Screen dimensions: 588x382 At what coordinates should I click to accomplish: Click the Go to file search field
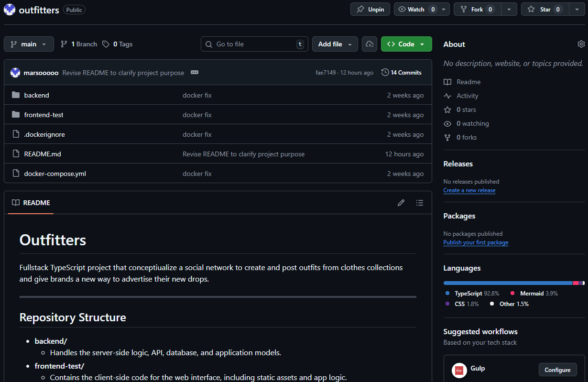254,44
